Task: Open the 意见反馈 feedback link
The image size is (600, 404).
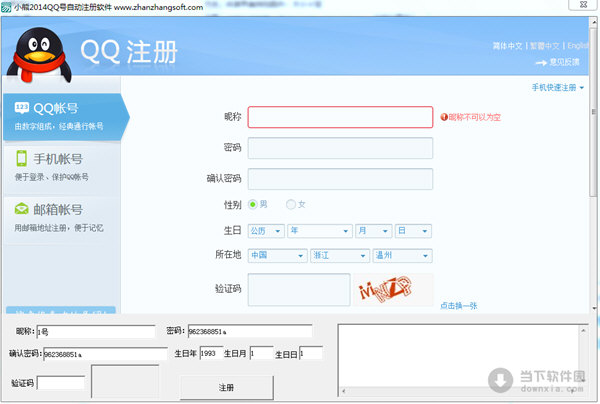Action: pos(566,62)
